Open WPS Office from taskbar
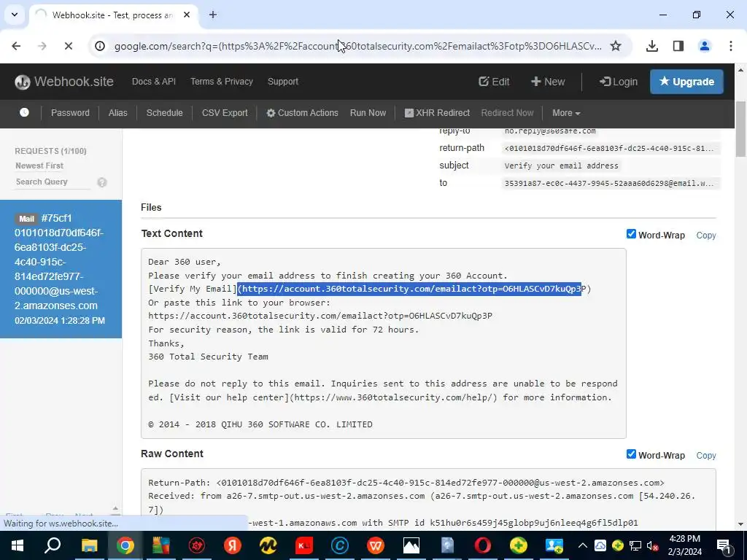Viewport: 747px width, 560px height. pos(376,545)
